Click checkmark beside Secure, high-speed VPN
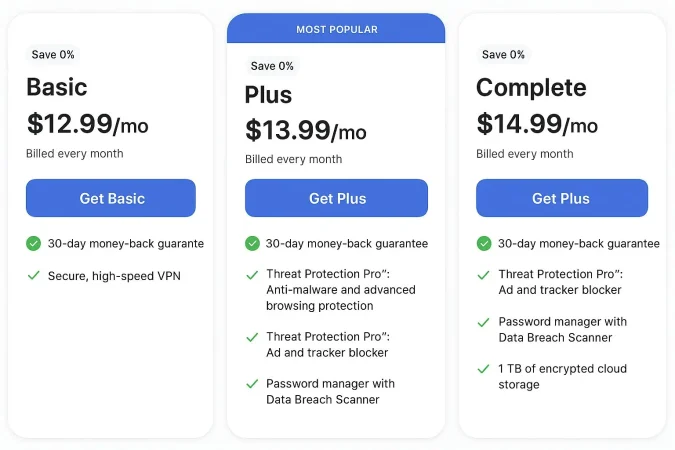The width and height of the screenshot is (675, 450). pos(34,275)
